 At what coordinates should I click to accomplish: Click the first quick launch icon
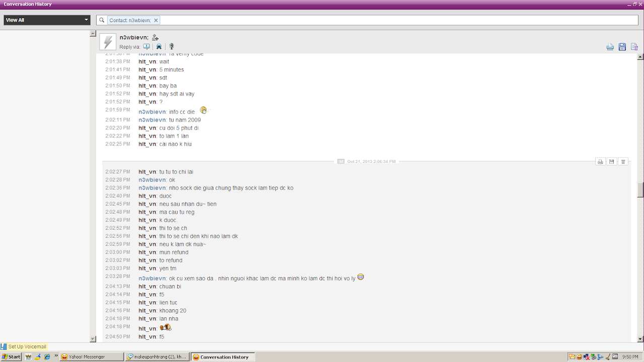pyautogui.click(x=28, y=356)
